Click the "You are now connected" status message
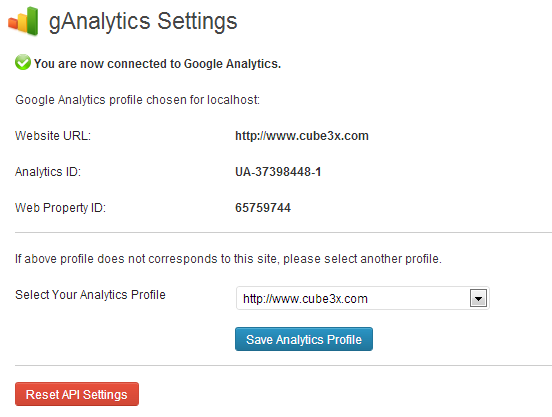The height and width of the screenshot is (417, 552). [157, 64]
